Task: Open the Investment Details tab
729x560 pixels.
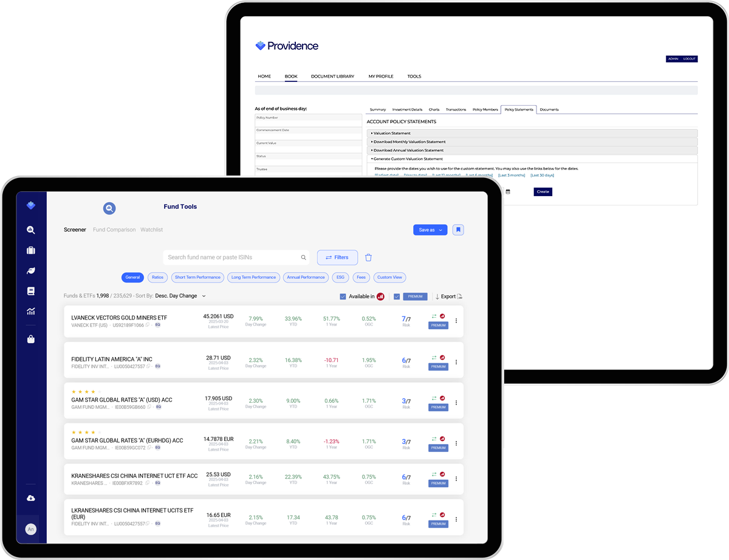Action: tap(408, 109)
